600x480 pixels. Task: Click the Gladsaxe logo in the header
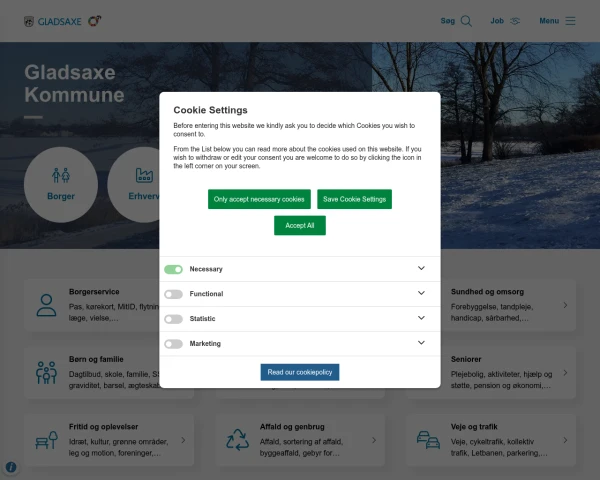pos(52,21)
